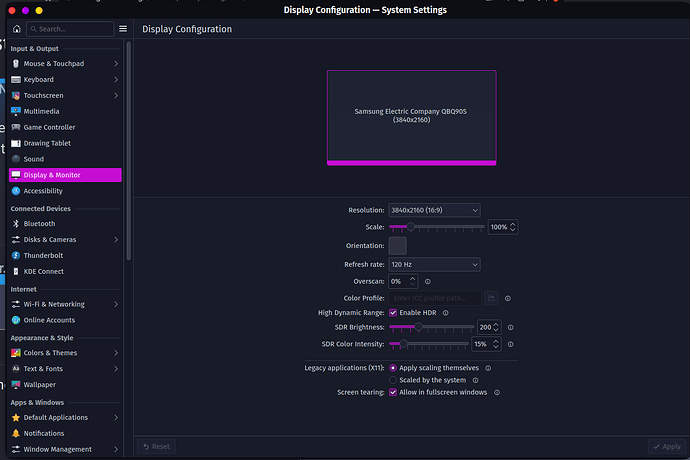
Task: Click the Disks & Cameras icon
Action: point(16,239)
